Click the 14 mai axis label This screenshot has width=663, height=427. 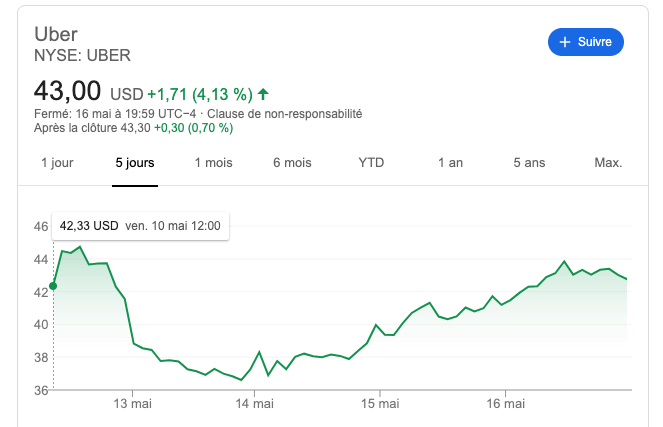[255, 404]
